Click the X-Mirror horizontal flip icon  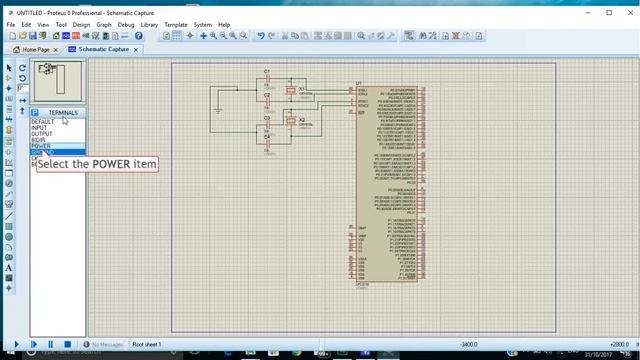(x=22, y=100)
